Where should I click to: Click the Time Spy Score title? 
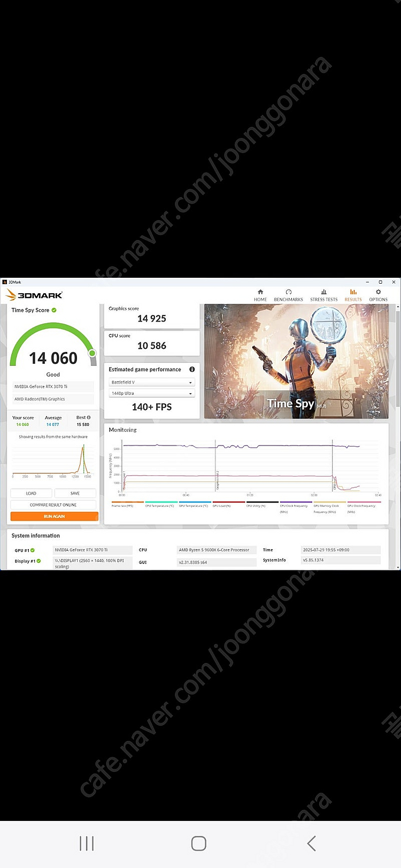tap(30, 310)
